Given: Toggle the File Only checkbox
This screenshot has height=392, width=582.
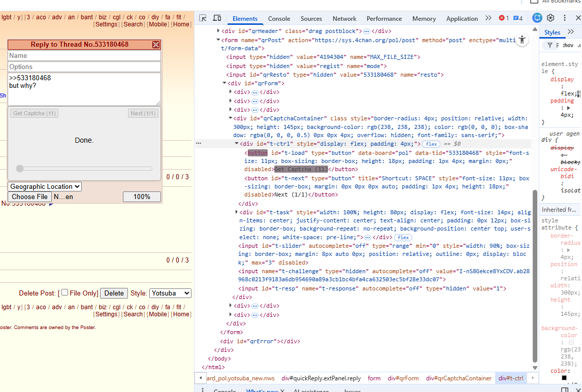Looking at the screenshot, I should tap(64, 292).
